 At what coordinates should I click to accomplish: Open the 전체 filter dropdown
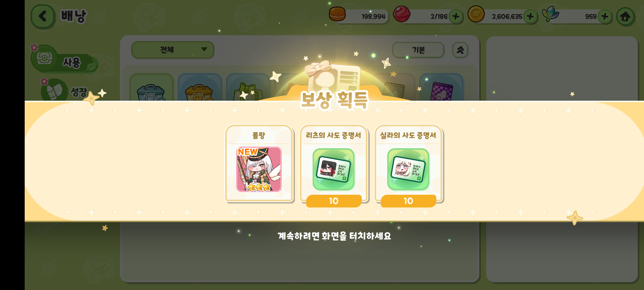click(x=173, y=50)
